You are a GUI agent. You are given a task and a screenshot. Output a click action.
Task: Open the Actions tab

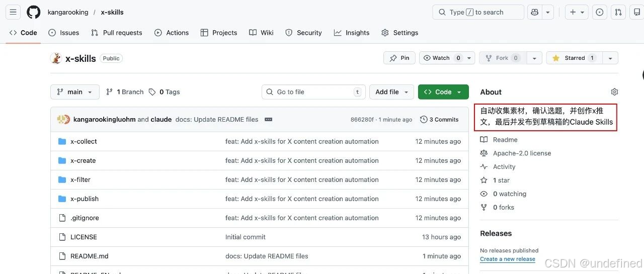click(x=172, y=33)
